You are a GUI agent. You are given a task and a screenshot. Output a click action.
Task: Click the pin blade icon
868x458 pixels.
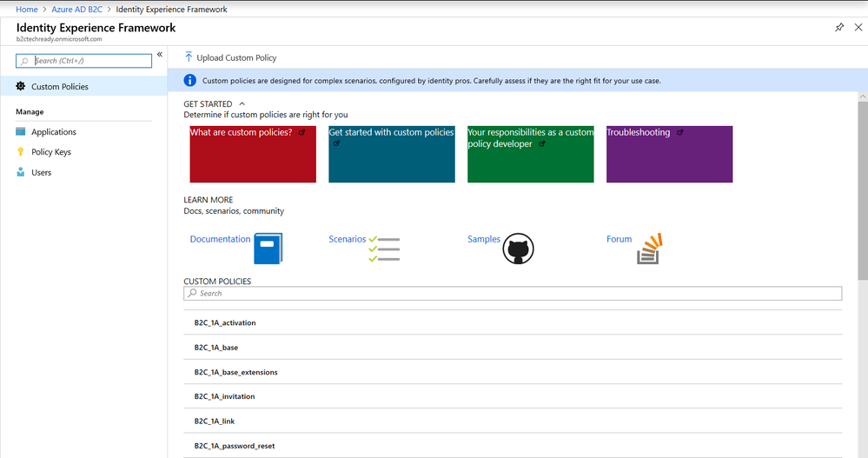coord(839,27)
